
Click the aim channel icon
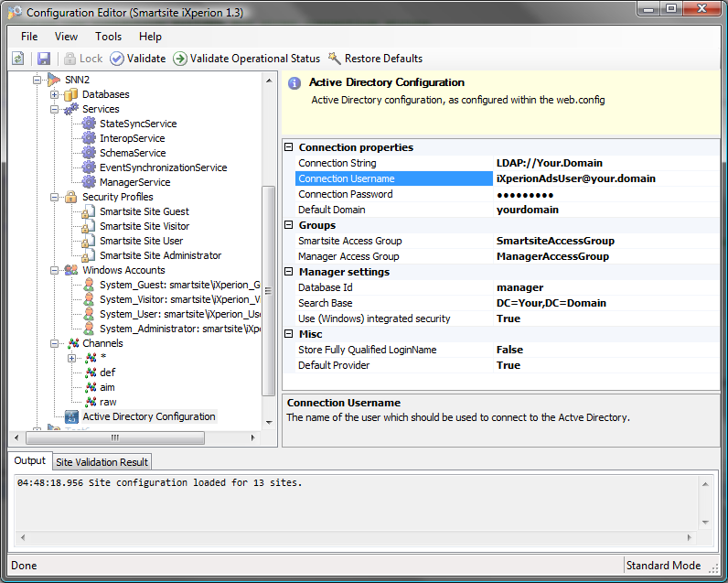(x=91, y=387)
